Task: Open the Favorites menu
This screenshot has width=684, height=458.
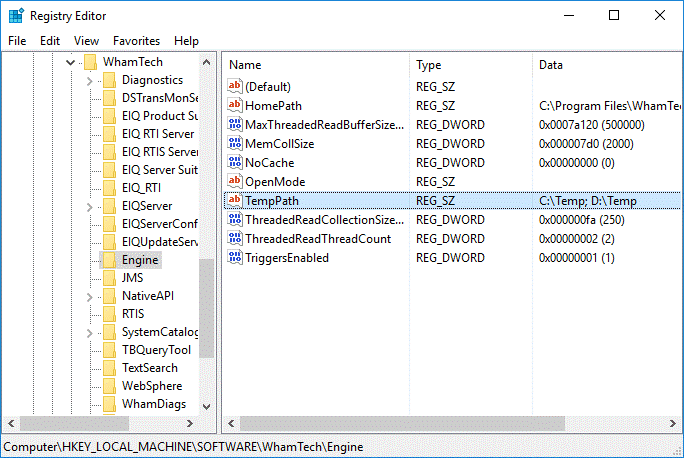Action: coord(136,41)
